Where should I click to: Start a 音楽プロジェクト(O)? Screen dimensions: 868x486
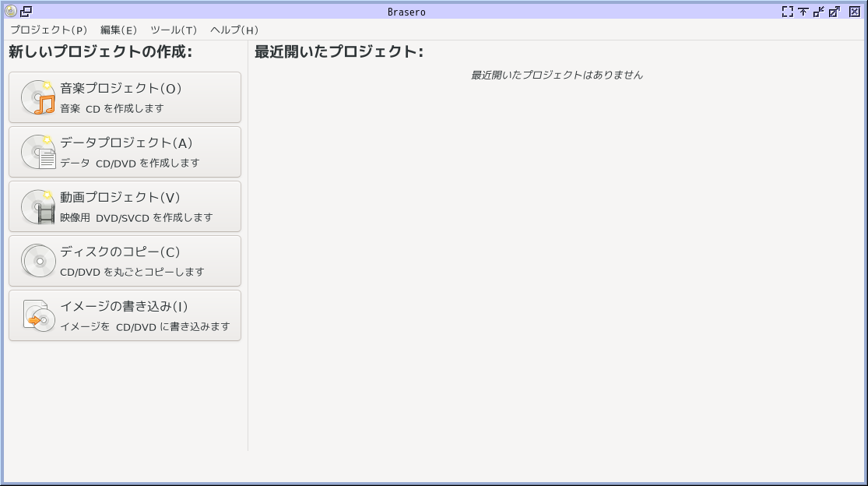pyautogui.click(x=125, y=97)
